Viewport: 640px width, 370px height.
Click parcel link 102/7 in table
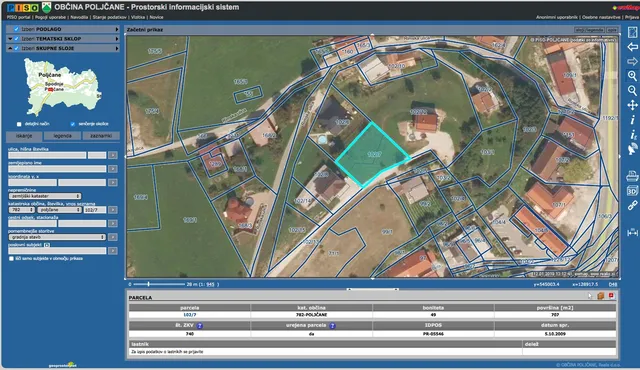190,315
